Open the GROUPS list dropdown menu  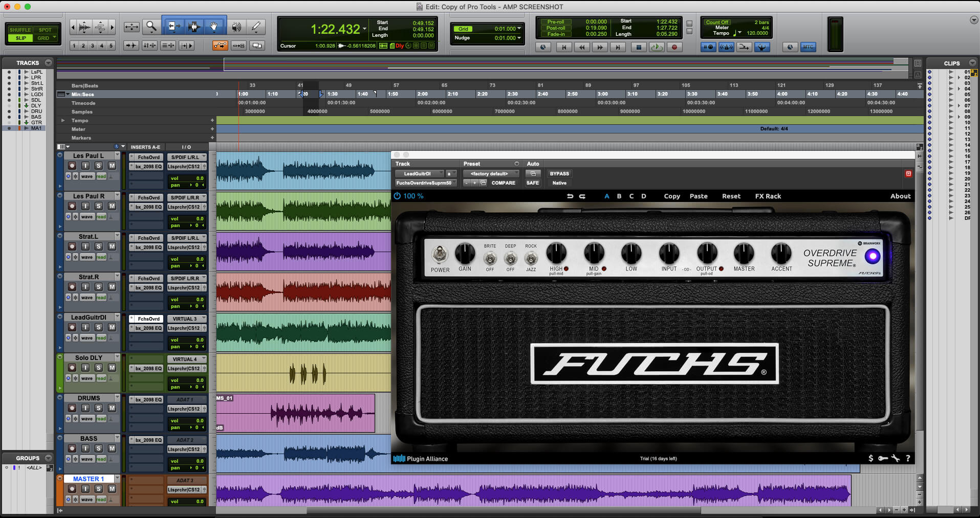(48, 458)
